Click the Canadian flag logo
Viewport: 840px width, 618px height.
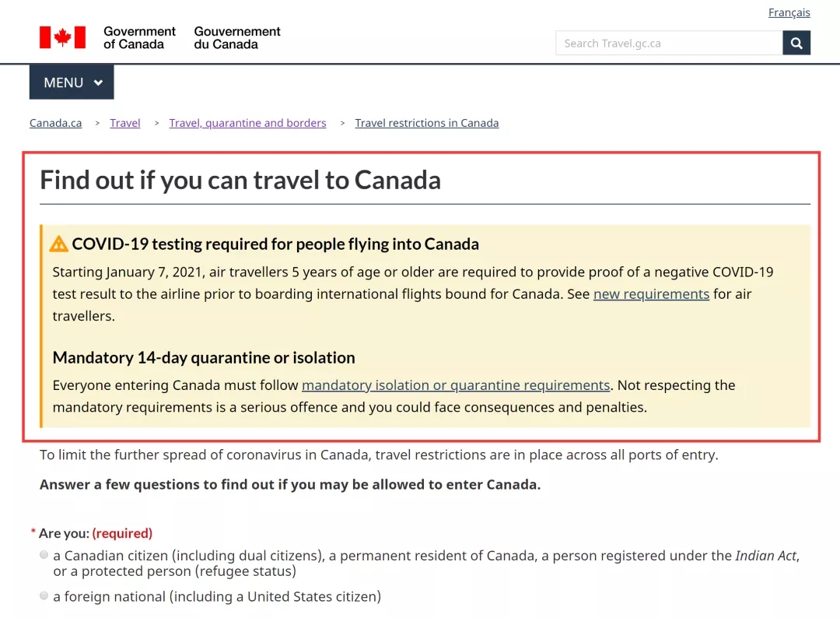(x=63, y=37)
